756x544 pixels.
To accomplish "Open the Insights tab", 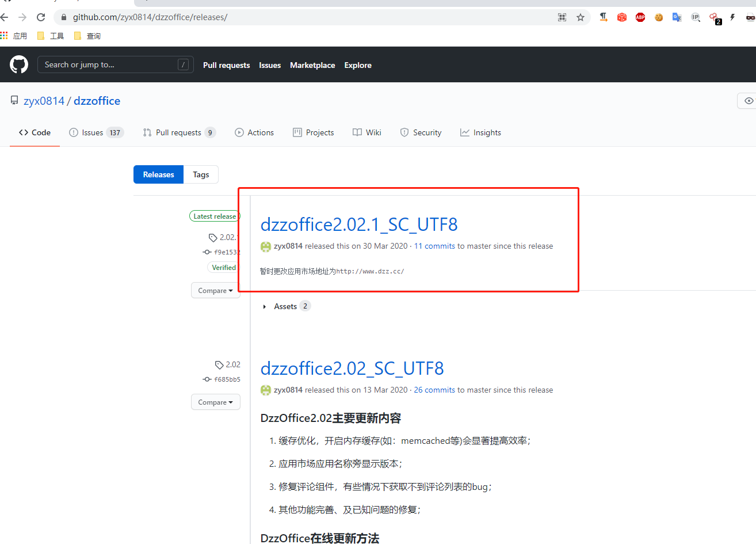I will pyautogui.click(x=480, y=132).
